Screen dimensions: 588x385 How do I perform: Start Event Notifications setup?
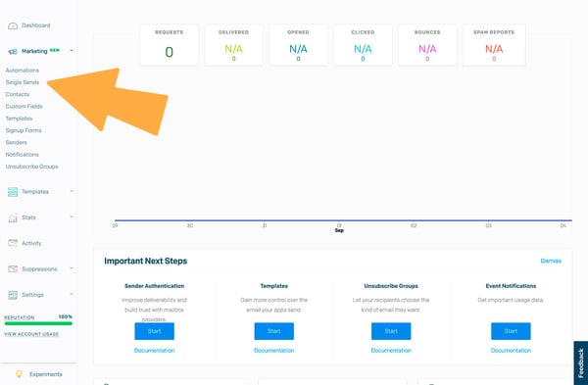[511, 331]
